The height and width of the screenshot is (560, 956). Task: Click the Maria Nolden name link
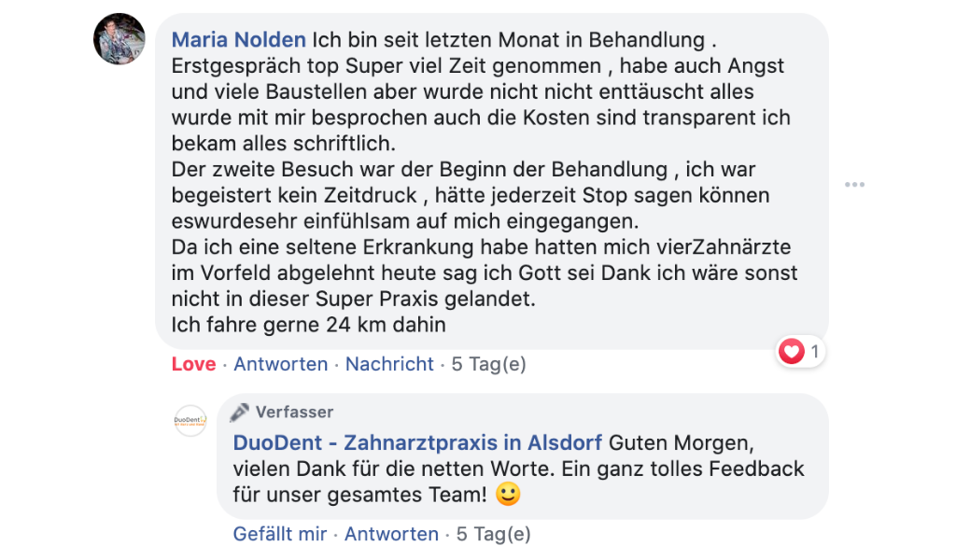point(239,40)
